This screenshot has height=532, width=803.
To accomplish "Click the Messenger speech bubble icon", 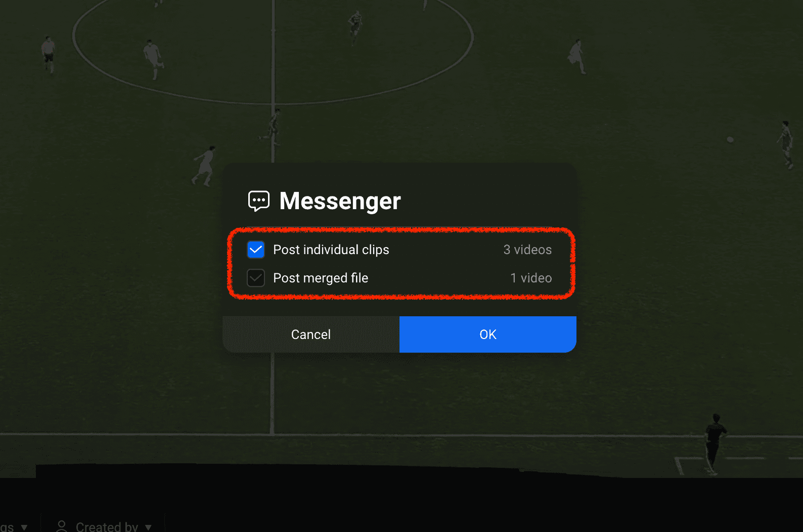I will (258, 201).
